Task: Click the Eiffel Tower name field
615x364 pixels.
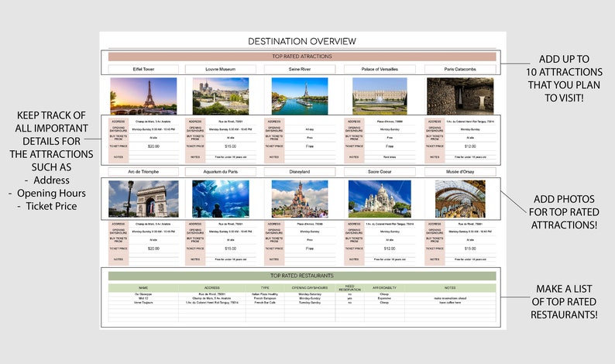Action: pos(143,69)
